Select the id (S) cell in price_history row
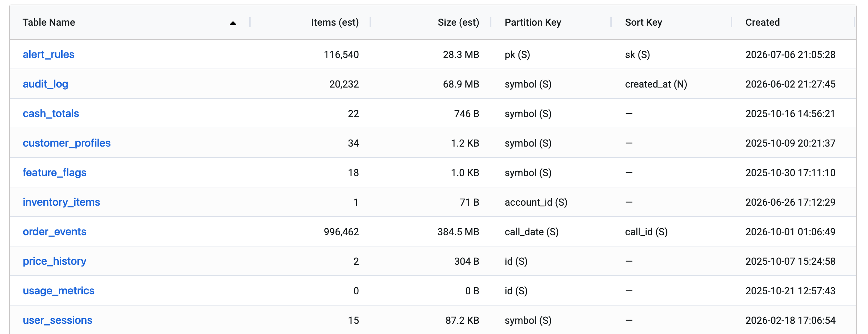868x334 pixels. tap(516, 261)
